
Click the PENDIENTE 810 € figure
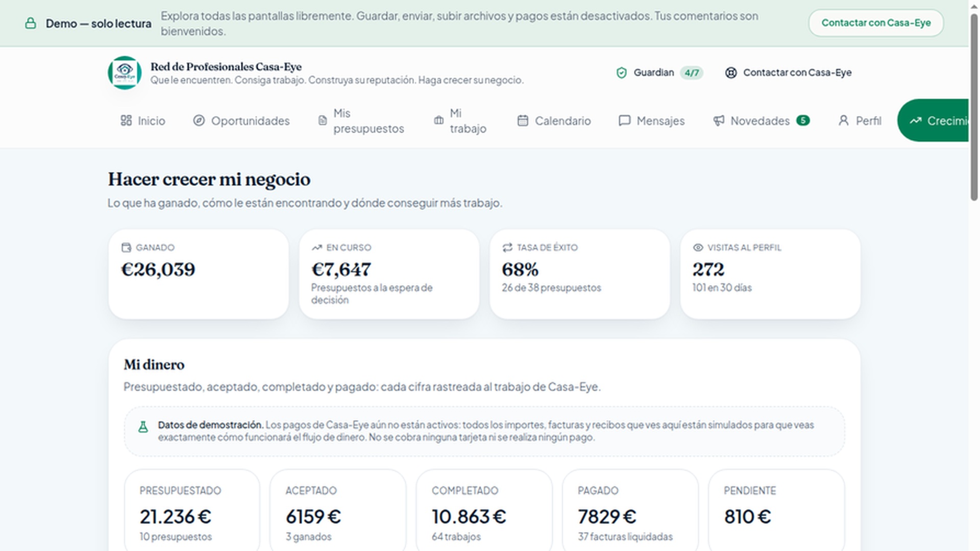747,517
